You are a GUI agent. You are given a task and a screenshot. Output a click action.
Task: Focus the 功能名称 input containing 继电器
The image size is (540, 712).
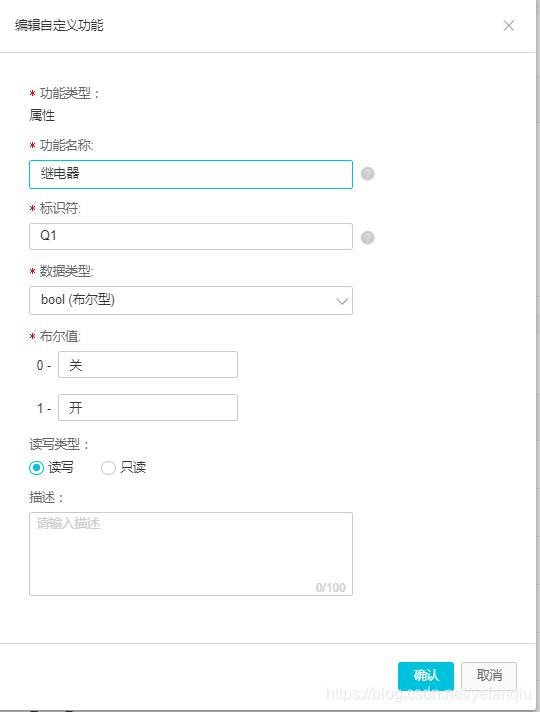tap(191, 174)
